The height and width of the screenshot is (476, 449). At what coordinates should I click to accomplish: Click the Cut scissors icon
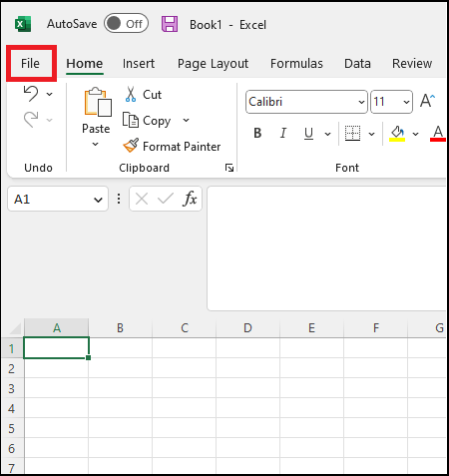click(131, 94)
